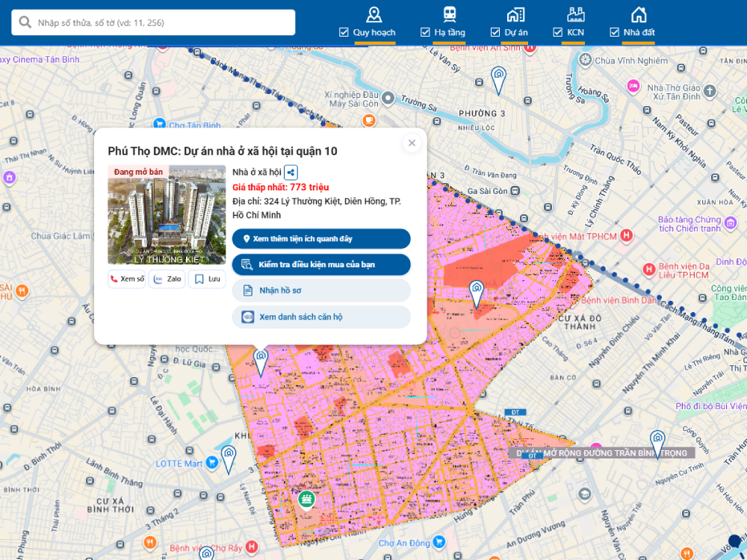Click the green metro station marker on map
747x560 pixels.
[306, 501]
